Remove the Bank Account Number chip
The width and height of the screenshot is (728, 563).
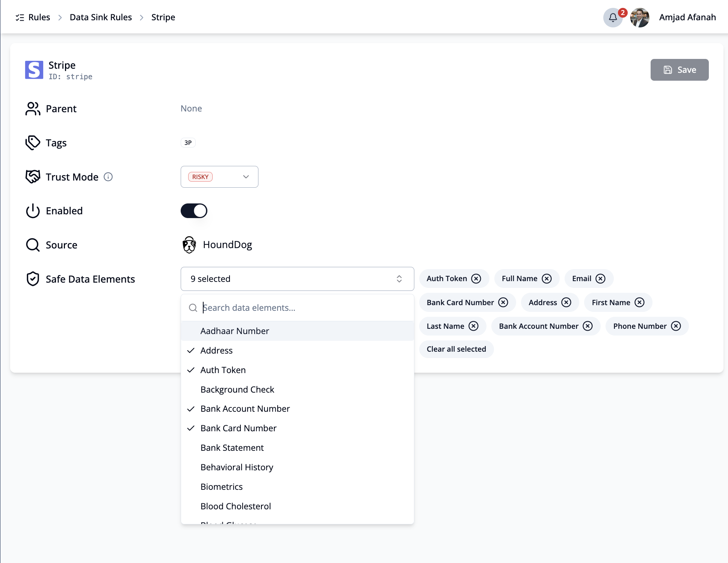click(588, 326)
